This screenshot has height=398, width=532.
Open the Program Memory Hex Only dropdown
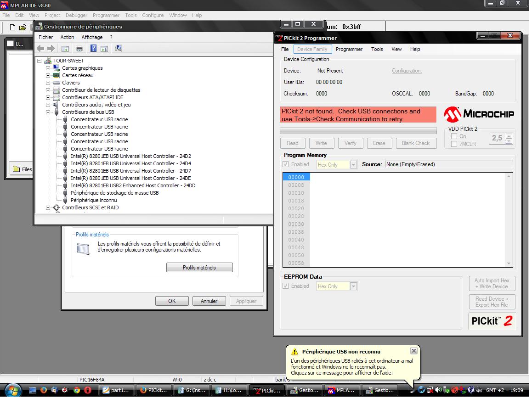[353, 165]
